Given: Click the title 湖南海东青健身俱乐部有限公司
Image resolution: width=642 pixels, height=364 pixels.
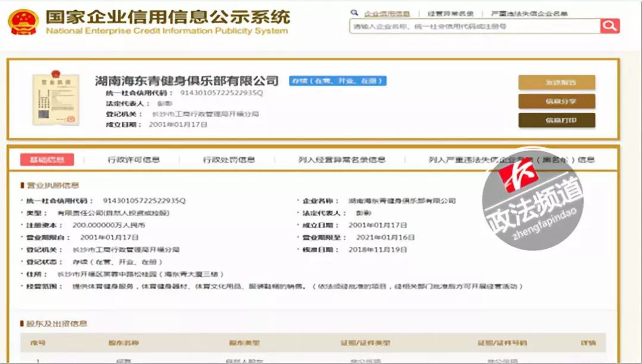Looking at the screenshot, I should tap(187, 81).
